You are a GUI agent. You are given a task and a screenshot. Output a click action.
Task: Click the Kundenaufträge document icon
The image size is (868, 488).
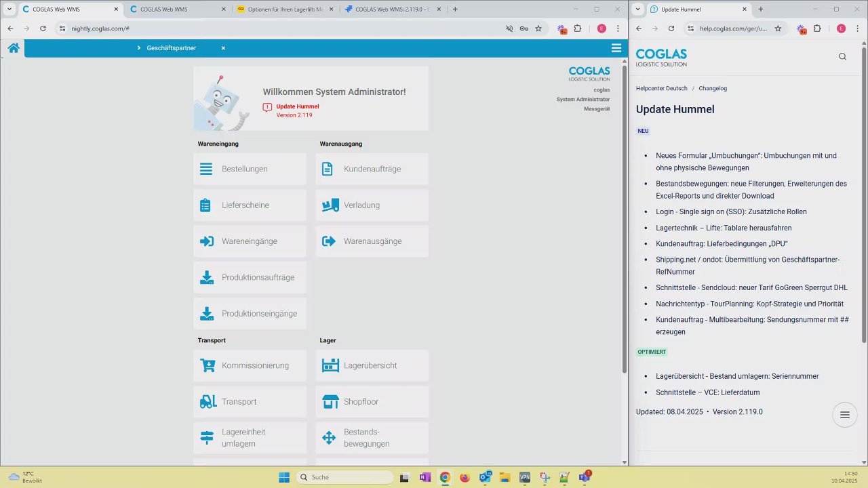point(328,169)
